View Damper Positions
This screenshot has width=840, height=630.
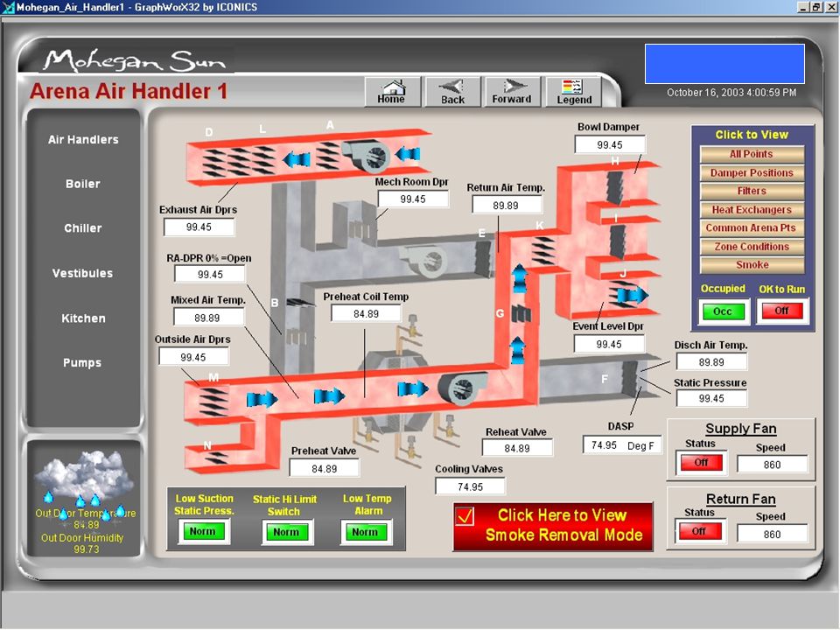coord(752,173)
